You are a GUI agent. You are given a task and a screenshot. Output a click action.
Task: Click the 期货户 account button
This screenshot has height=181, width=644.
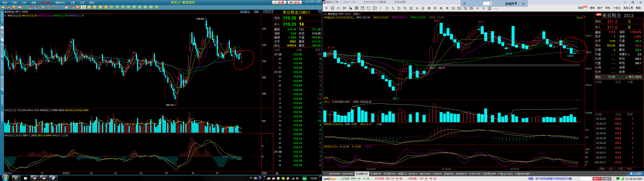pyautogui.click(x=597, y=179)
